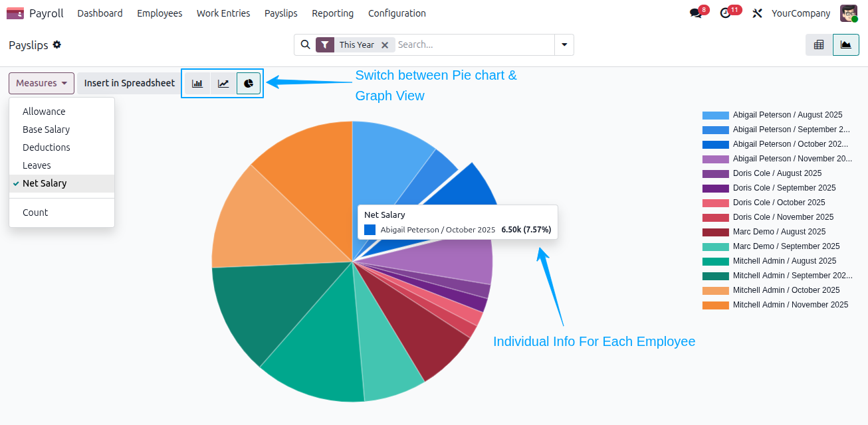The image size is (868, 425).
Task: Open the Payslips gear settings icon
Action: click(x=57, y=44)
